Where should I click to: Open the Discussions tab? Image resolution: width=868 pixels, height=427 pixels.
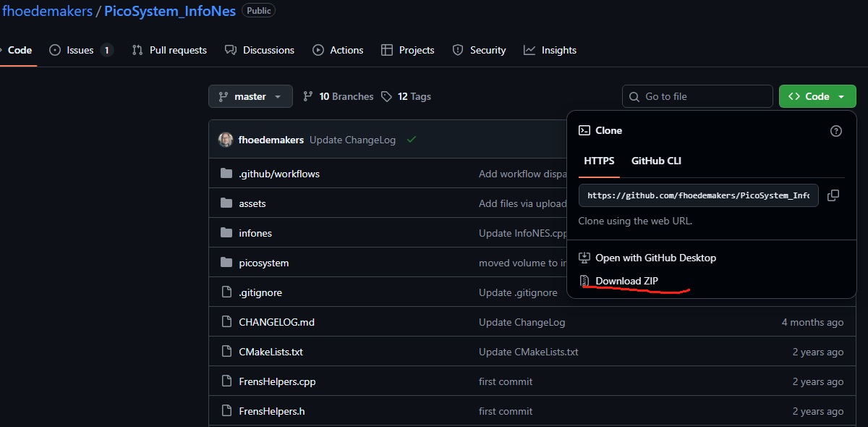[x=260, y=50]
